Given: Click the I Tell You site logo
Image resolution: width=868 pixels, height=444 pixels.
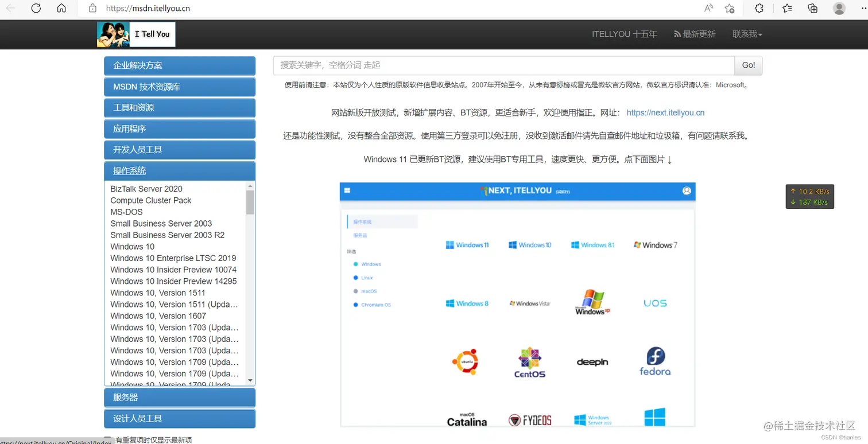Looking at the screenshot, I should tap(136, 34).
